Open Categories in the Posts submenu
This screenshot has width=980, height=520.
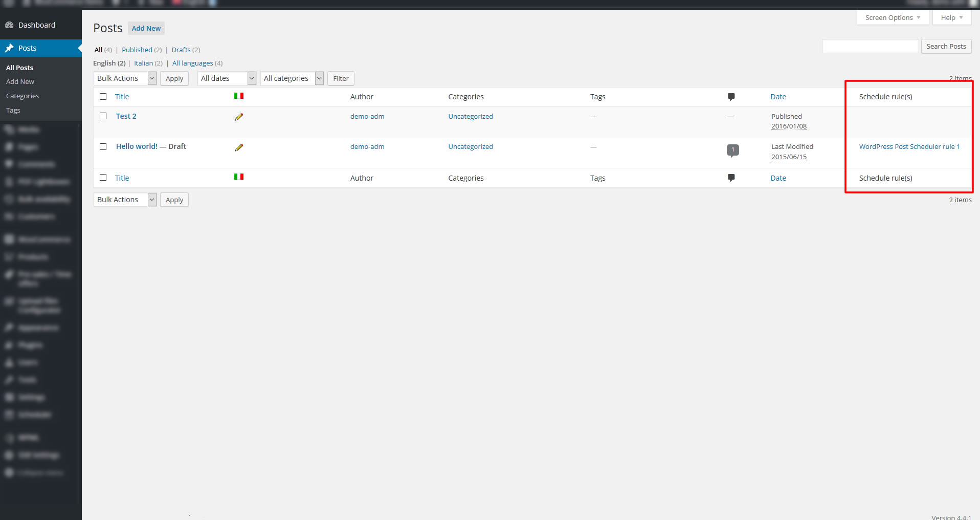(x=23, y=96)
